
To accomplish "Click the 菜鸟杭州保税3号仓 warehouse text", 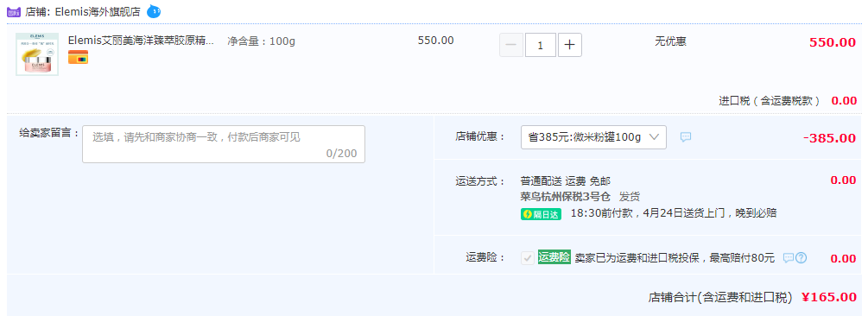I will pos(565,197).
